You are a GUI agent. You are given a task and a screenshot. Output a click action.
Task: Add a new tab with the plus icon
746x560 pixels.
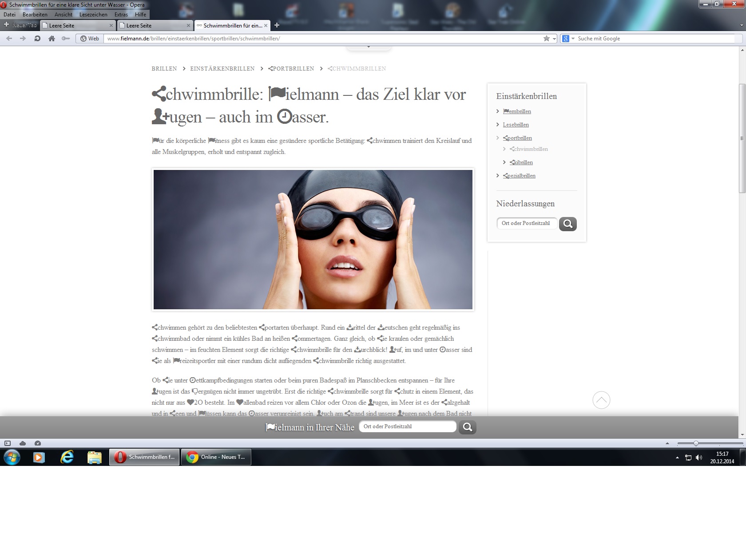coord(277,25)
